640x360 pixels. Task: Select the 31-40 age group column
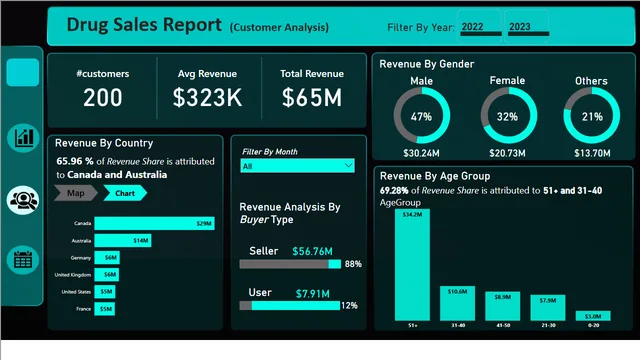coord(458,303)
